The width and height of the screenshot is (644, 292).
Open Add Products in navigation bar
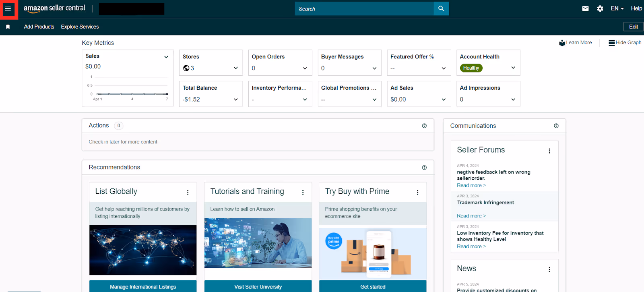coord(39,27)
